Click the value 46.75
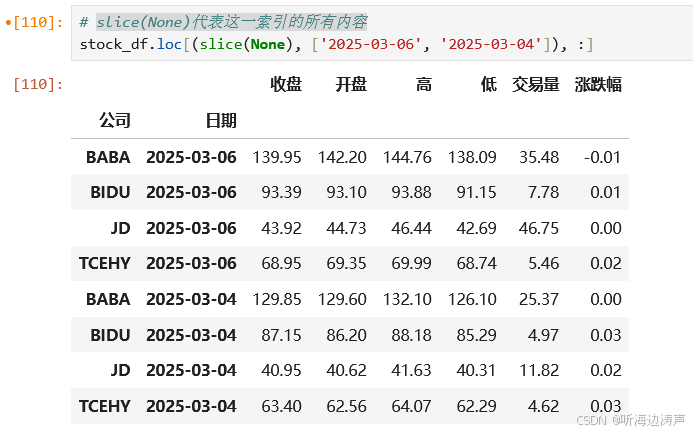The height and width of the screenshot is (434, 693). (539, 228)
